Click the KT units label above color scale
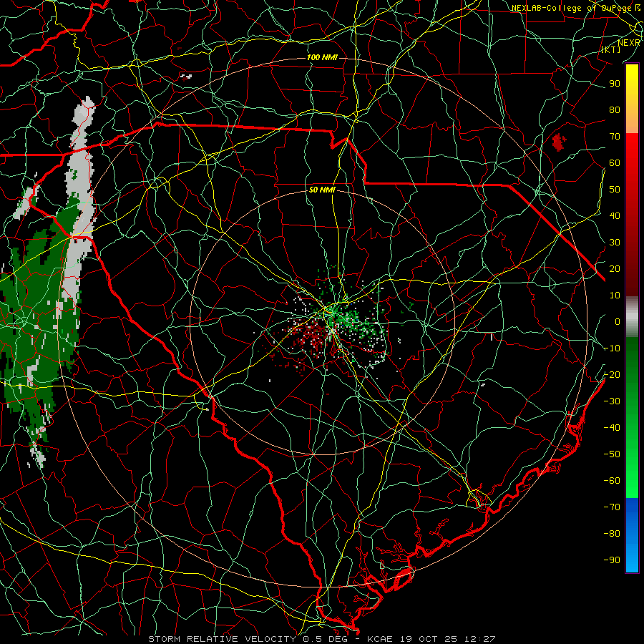This screenshot has height=644, width=644. 611,49
